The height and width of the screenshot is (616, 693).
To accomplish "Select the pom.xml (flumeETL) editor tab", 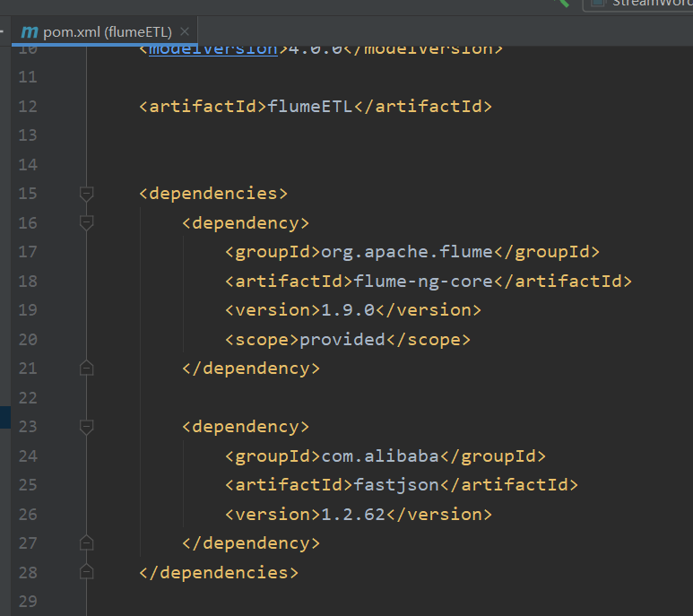I will (x=104, y=31).
